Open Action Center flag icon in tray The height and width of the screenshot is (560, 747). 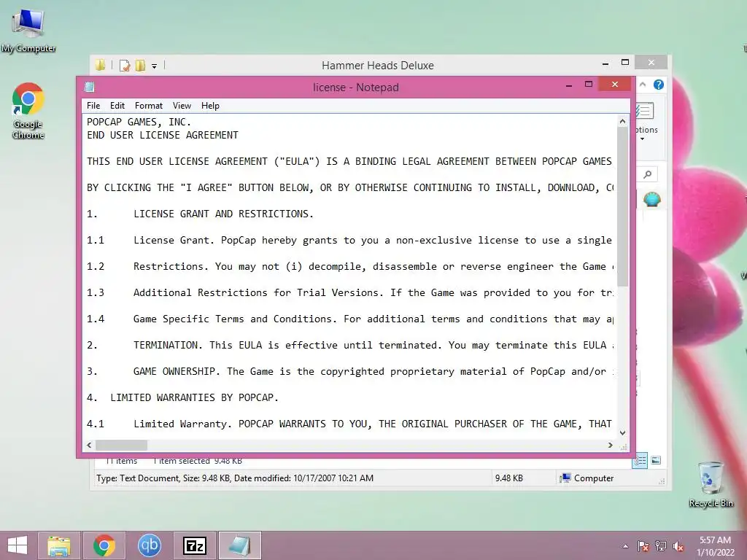(x=643, y=546)
